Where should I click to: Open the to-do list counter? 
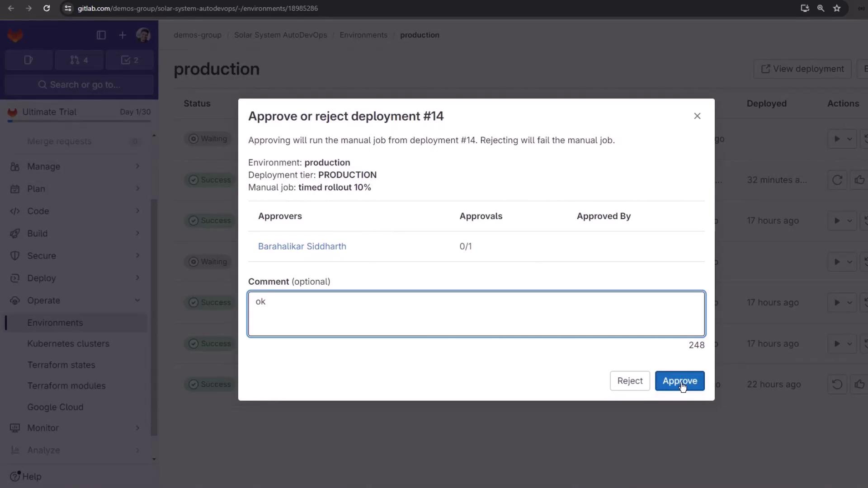130,60
